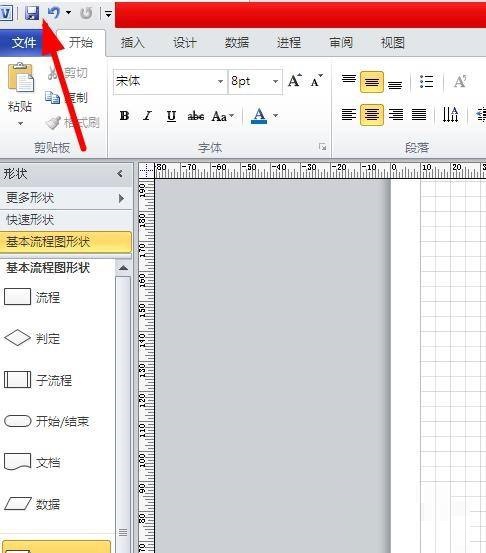Apply the font color A button

pos(259,115)
